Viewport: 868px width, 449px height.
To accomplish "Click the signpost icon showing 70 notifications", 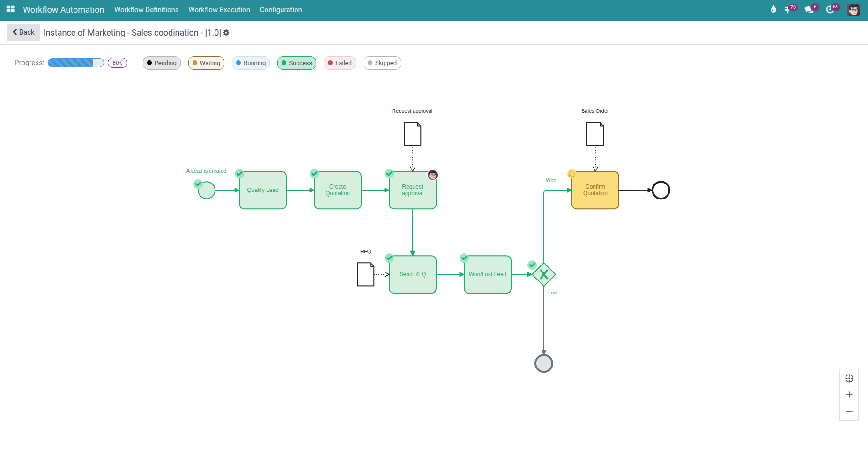I will pos(788,9).
